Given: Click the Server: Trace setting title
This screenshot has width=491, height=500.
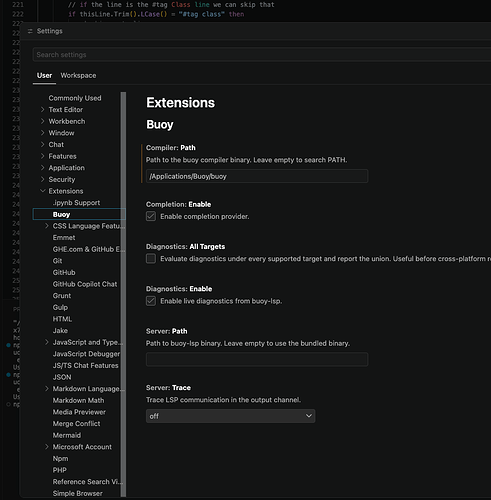Looking at the screenshot, I should (x=168, y=388).
